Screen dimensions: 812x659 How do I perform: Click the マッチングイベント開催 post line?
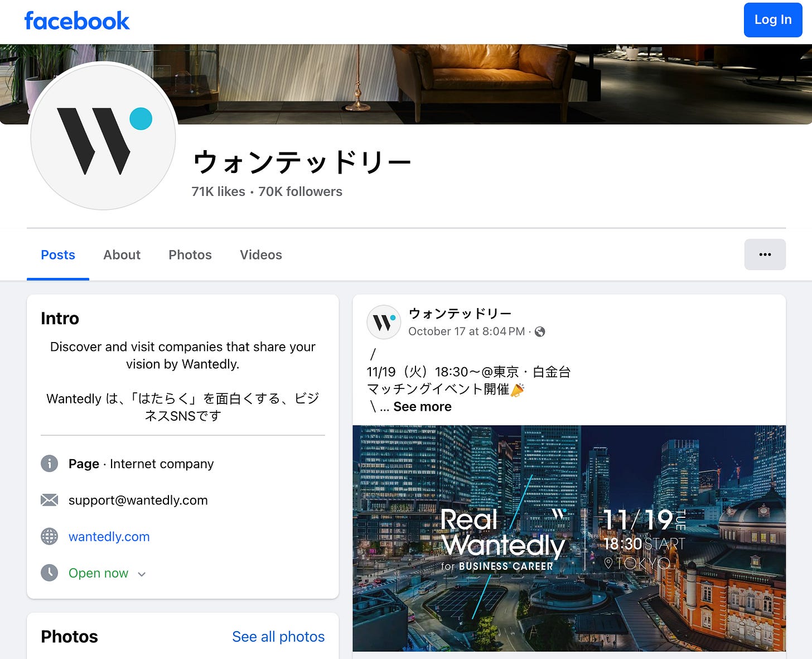pyautogui.click(x=446, y=389)
